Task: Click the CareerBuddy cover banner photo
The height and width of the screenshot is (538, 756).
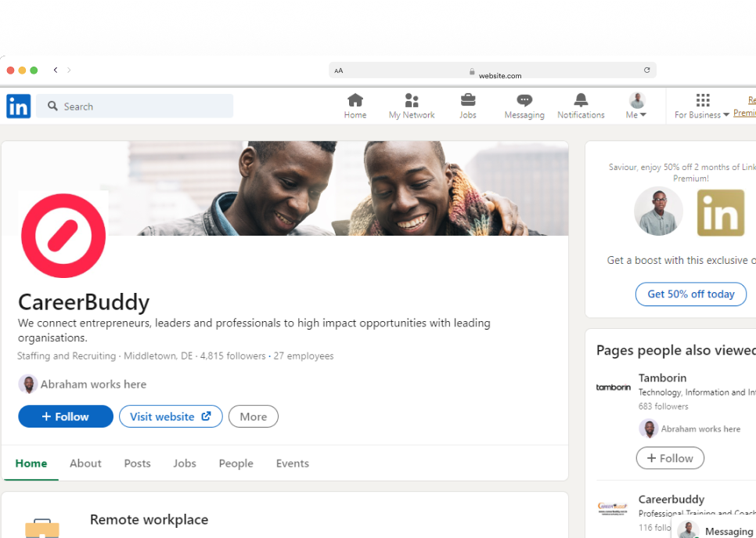Action: 337,188
